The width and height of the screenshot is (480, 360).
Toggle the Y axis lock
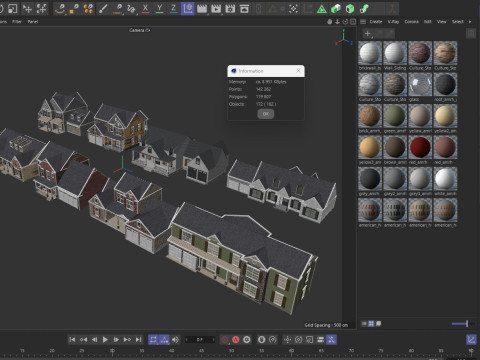(x=159, y=9)
